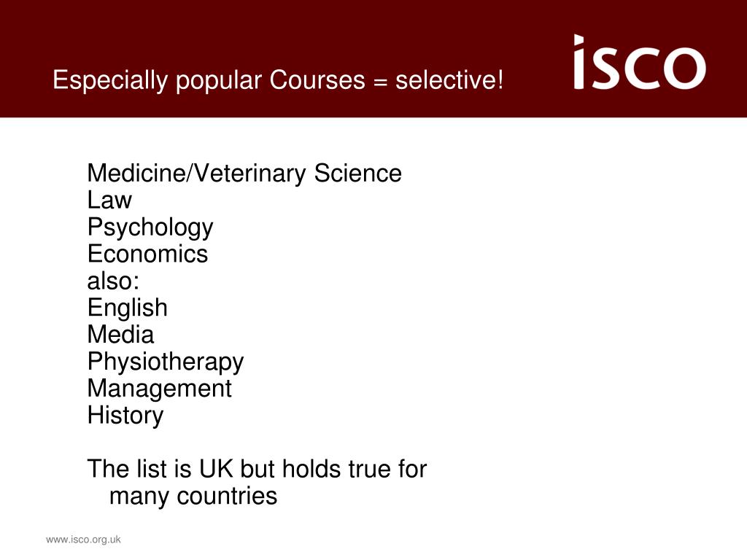Click the word 'UK' in the note
747x560 pixels.
click(x=216, y=469)
